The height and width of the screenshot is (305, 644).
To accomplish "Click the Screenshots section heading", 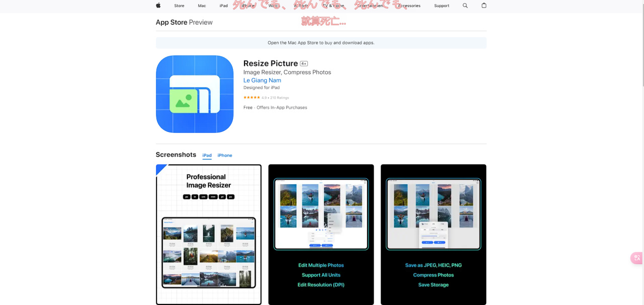I will pos(176,155).
